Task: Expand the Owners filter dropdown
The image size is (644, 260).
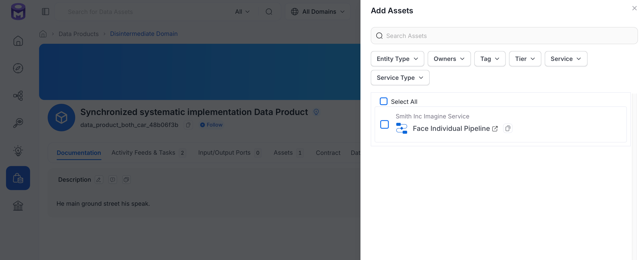Action: 449,59
